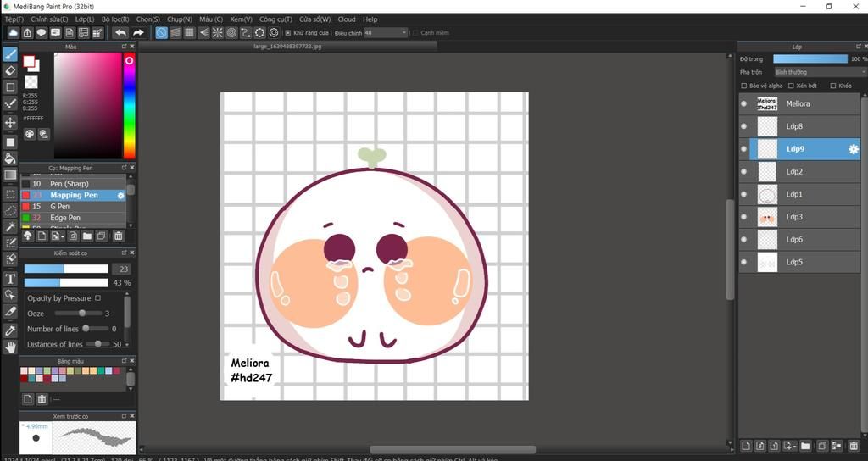This screenshot has width=868, height=461.
Task: Delete layer with the layer panel trash icon
Action: pyautogui.click(x=854, y=446)
